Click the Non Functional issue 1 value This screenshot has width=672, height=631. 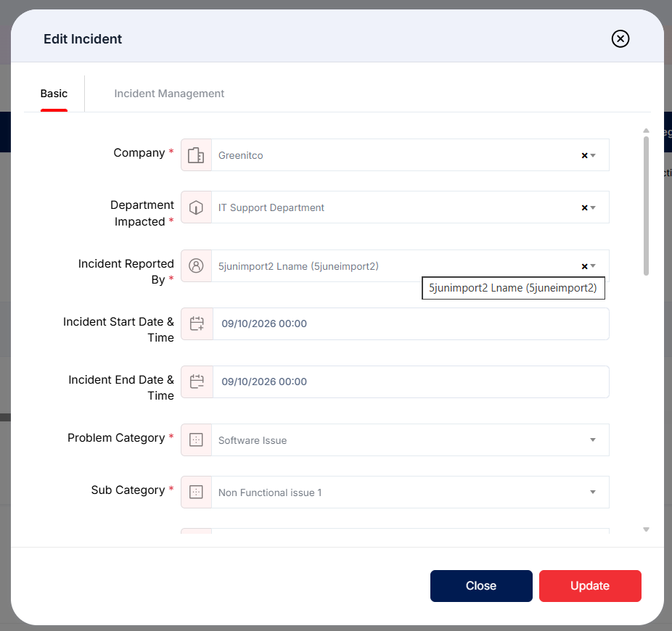(270, 492)
